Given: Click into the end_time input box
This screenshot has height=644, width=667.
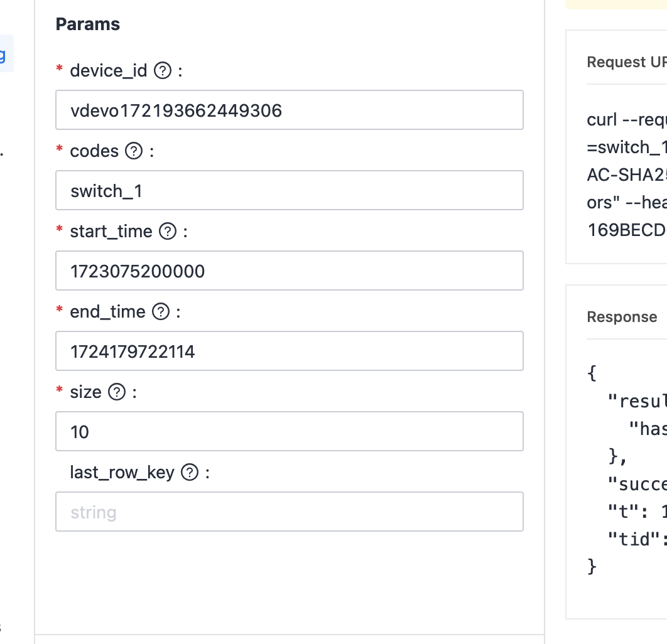Looking at the screenshot, I should pos(289,352).
